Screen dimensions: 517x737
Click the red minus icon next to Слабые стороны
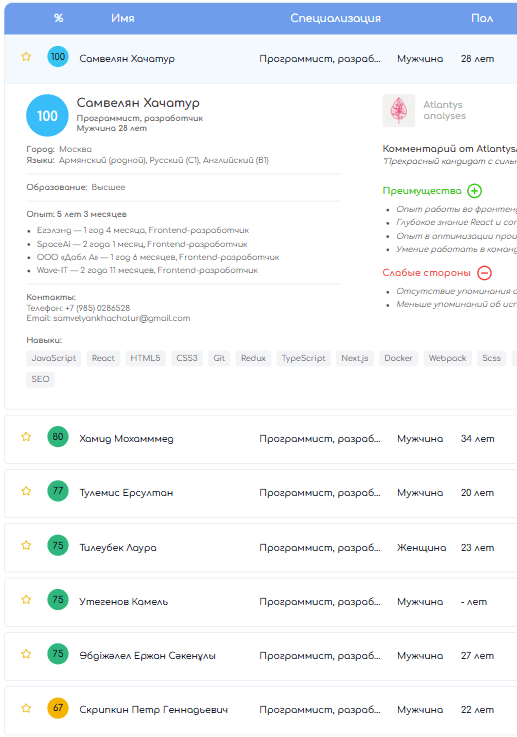(484, 273)
